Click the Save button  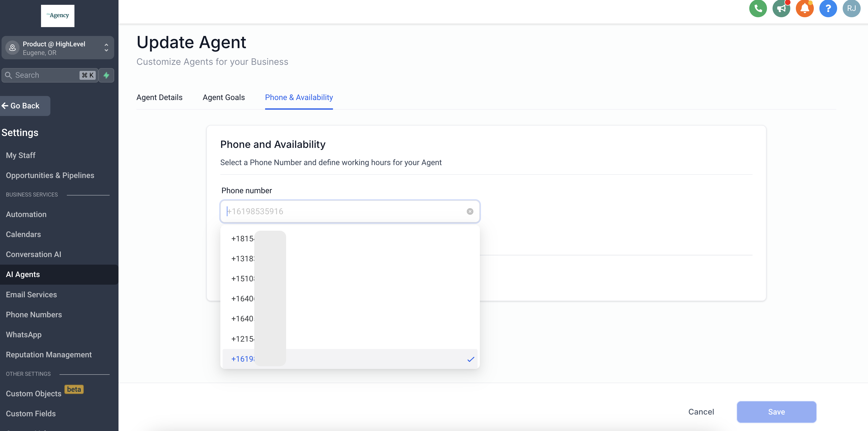pos(776,412)
